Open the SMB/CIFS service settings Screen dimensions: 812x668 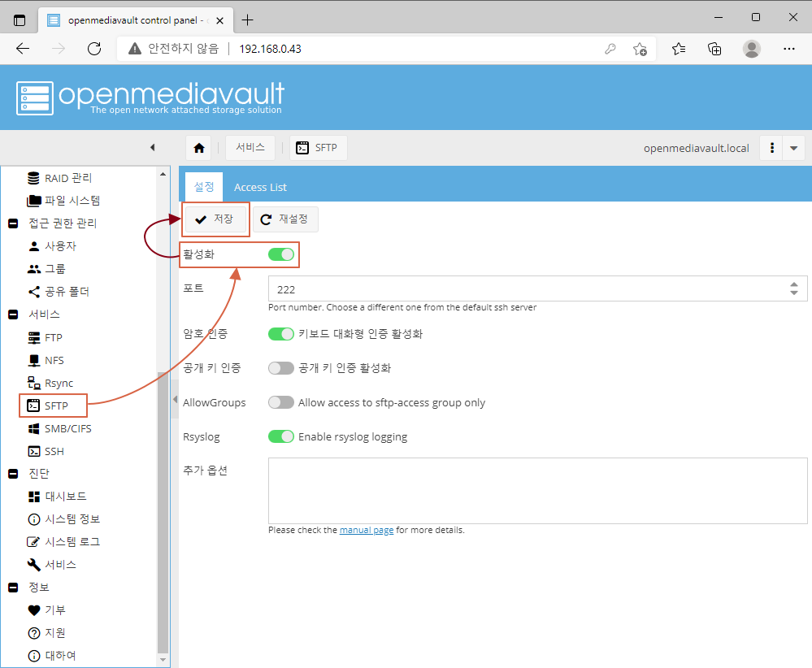point(59,429)
